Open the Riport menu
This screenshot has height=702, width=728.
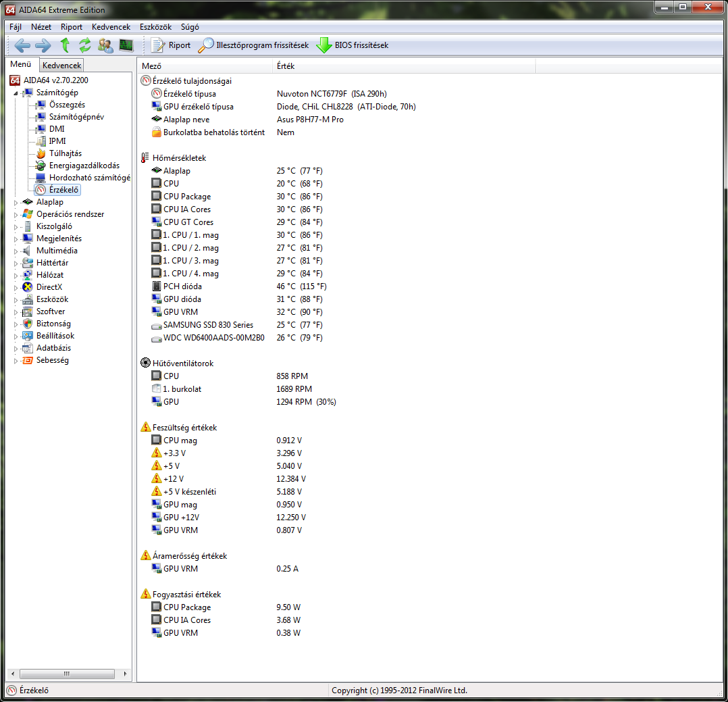click(71, 27)
